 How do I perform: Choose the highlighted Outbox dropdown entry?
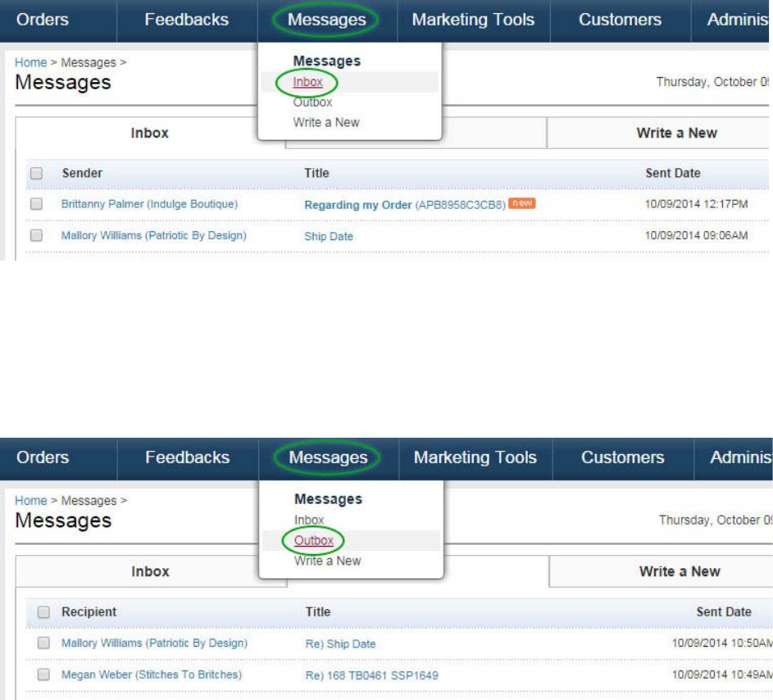pos(313,540)
